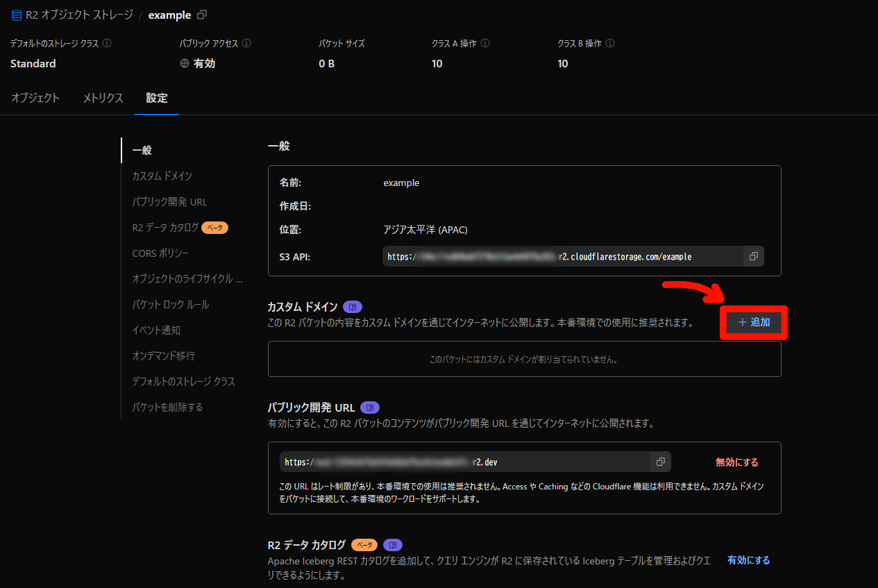Screen dimensions: 878x588
Task: Click the ベータ badge beside R2 データ カタログ heading
Action: point(365,545)
